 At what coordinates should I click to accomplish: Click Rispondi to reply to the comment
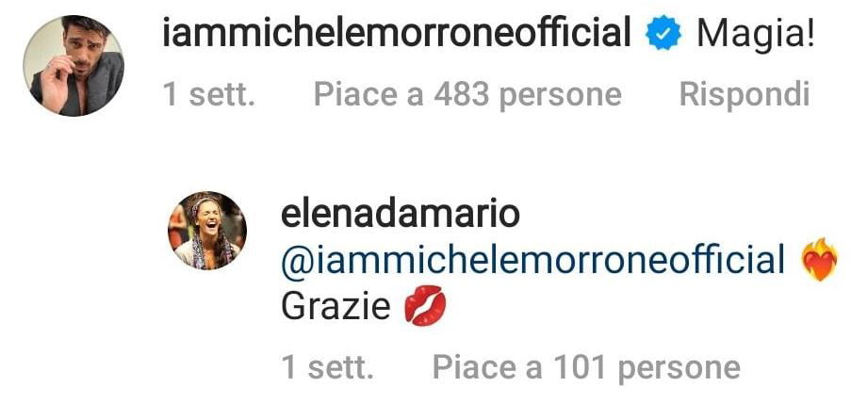[x=745, y=94]
